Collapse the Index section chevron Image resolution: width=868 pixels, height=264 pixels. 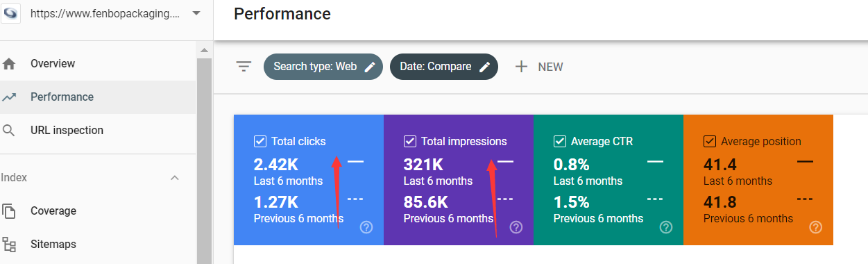(175, 178)
